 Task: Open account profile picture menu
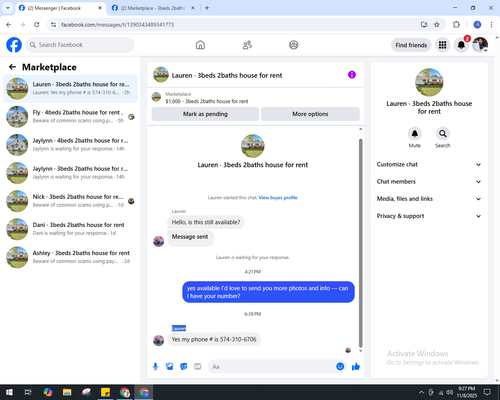480,45
